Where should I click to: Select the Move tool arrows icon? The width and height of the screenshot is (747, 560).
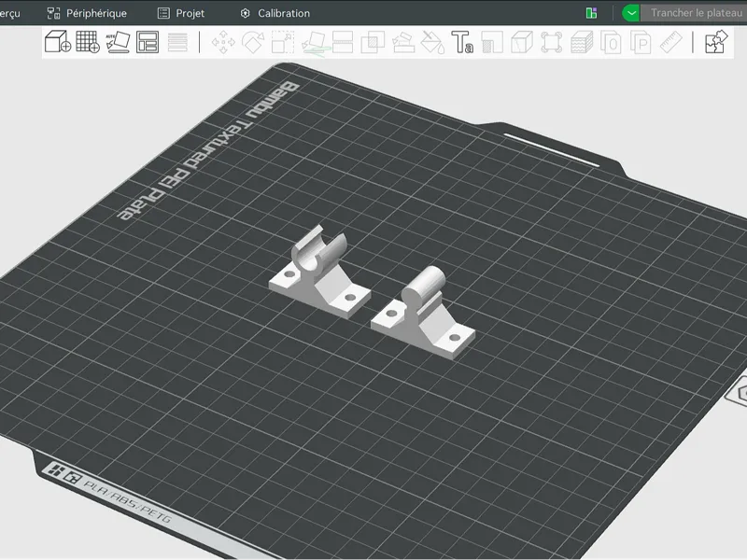click(x=223, y=42)
